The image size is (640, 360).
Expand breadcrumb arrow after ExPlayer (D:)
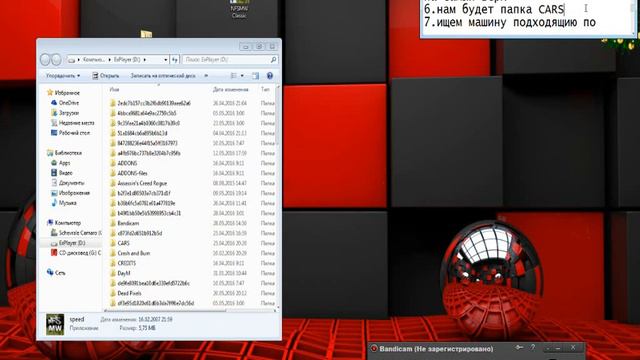(x=144, y=60)
